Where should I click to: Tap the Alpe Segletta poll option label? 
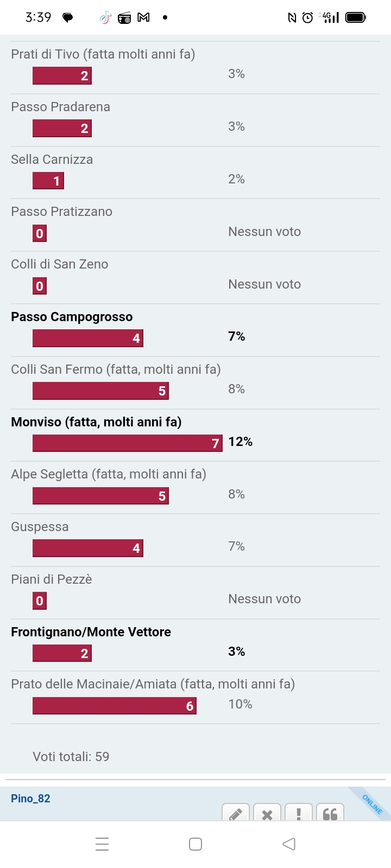pyautogui.click(x=109, y=474)
